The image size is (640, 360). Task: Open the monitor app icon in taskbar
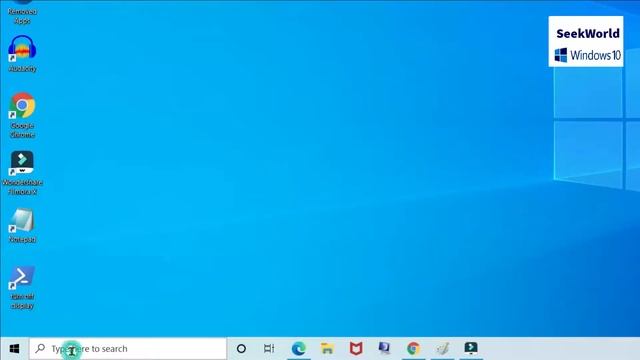point(384,348)
